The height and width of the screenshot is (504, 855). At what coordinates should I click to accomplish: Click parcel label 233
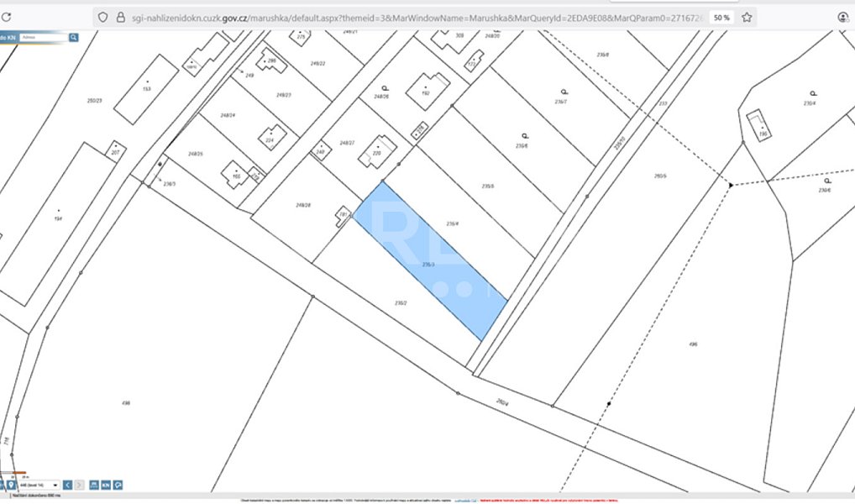[663, 103]
